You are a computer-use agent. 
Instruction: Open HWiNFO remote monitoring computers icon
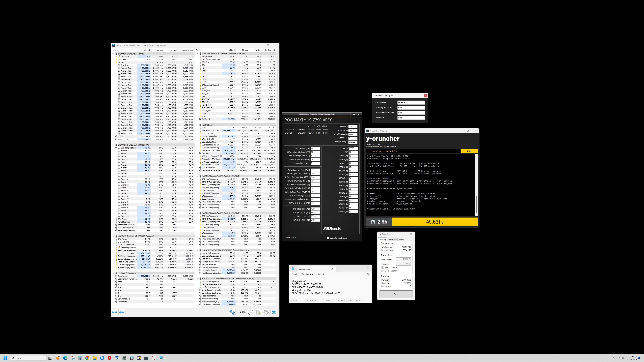[232, 312]
